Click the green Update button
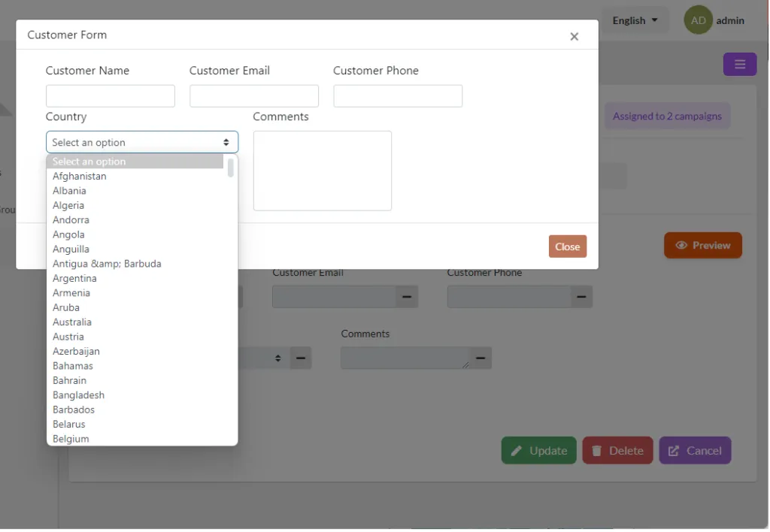The width and height of the screenshot is (770, 532). coord(538,451)
